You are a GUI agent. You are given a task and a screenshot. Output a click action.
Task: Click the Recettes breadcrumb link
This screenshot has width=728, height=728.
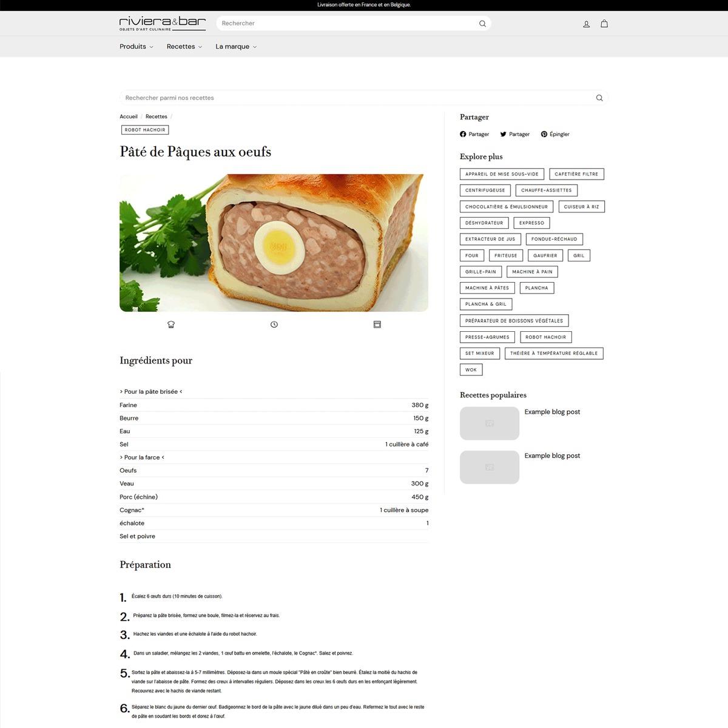tap(156, 116)
